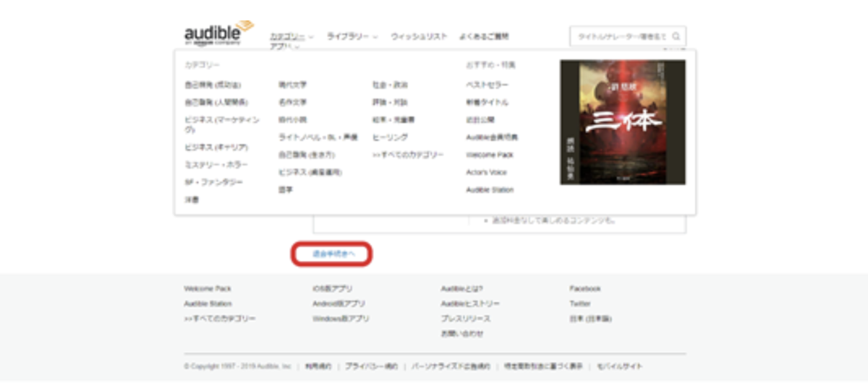Open Twitter footer link

[x=580, y=304]
